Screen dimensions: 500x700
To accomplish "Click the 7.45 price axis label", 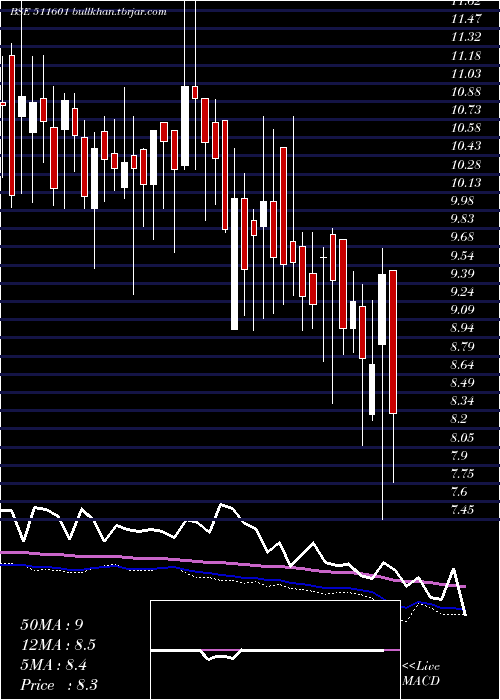I will [463, 510].
